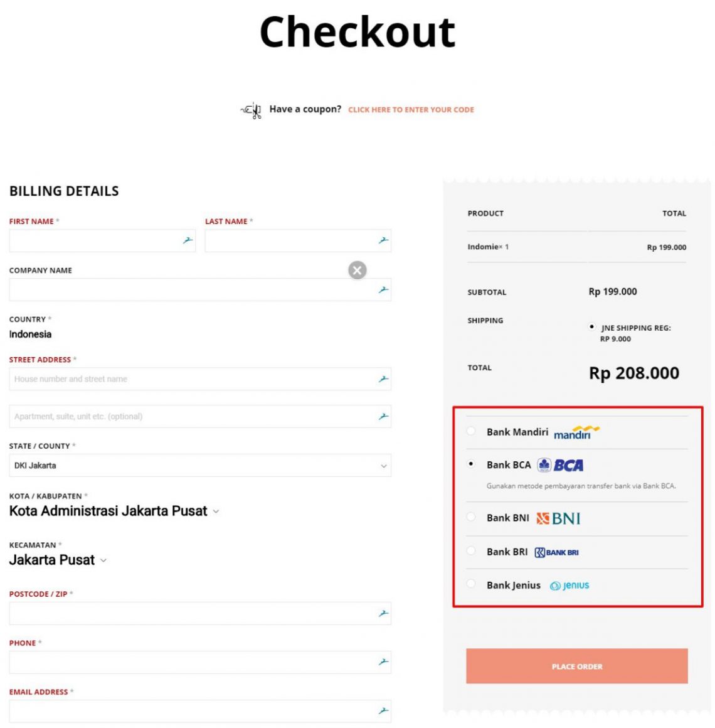This screenshot has width=715, height=728.
Task: Click into the Postcode / ZIP field
Action: pyautogui.click(x=200, y=613)
